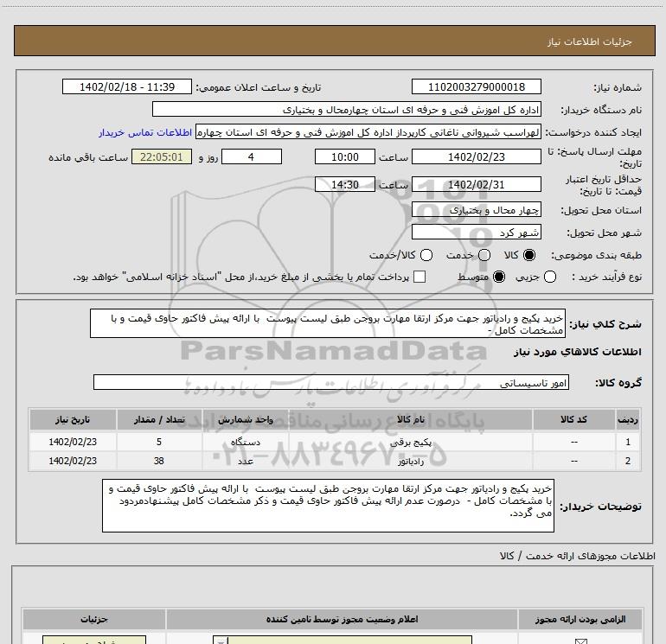The height and width of the screenshot is (644, 666).
Task: Click quantity cell showing 38
Action: (159, 461)
